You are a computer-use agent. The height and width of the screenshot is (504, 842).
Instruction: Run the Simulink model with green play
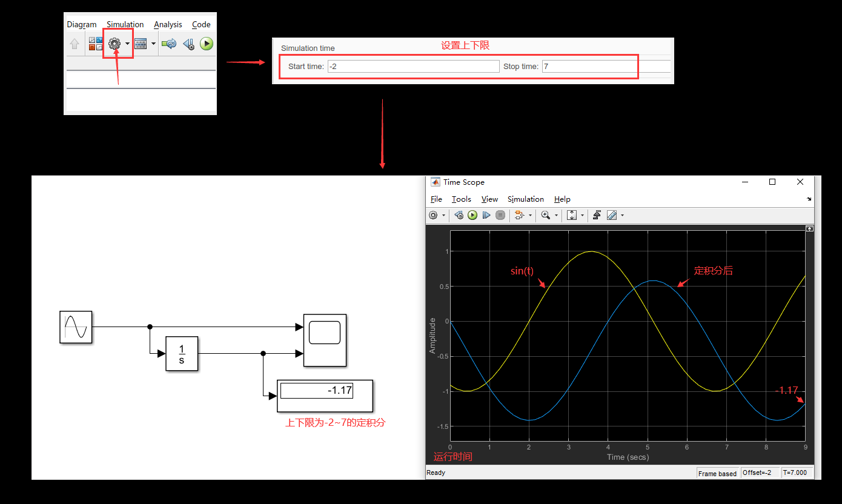(x=207, y=44)
